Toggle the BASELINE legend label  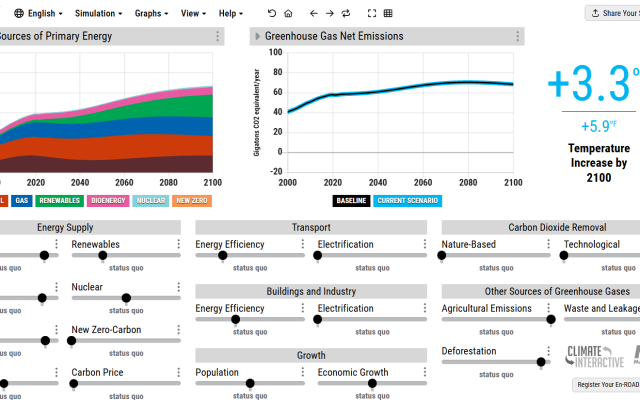pos(351,201)
